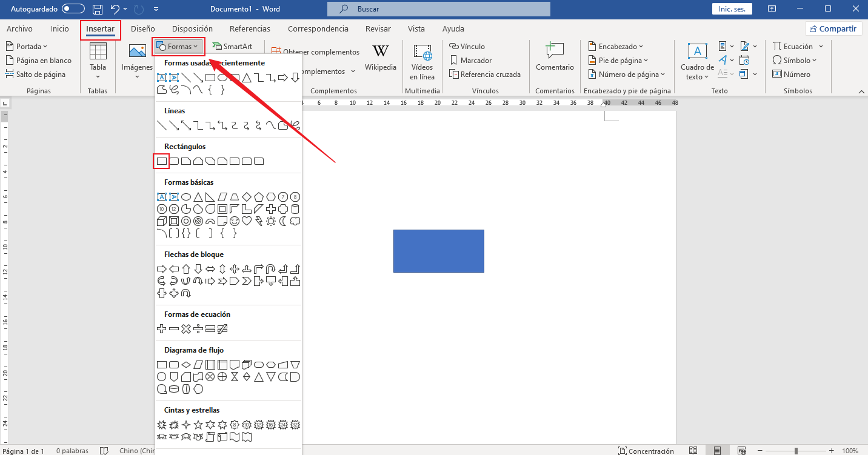
Task: Insert a Marcador bookmark
Action: pos(471,60)
